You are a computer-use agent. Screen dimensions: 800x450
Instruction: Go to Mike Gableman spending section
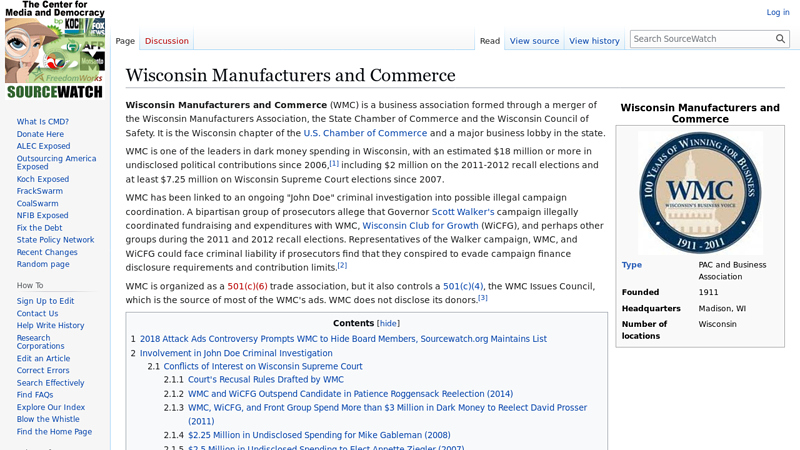pyautogui.click(x=319, y=435)
